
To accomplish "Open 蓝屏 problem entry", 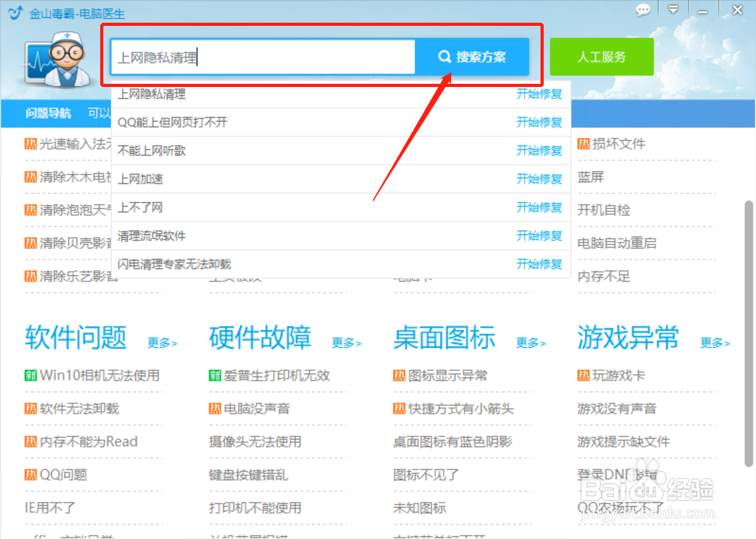I will click(591, 177).
